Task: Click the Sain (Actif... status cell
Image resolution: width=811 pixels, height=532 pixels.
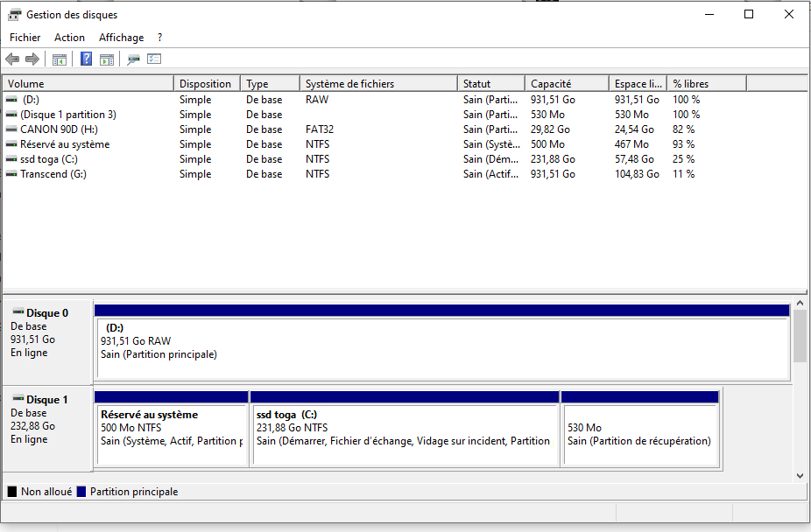Action: (490, 175)
